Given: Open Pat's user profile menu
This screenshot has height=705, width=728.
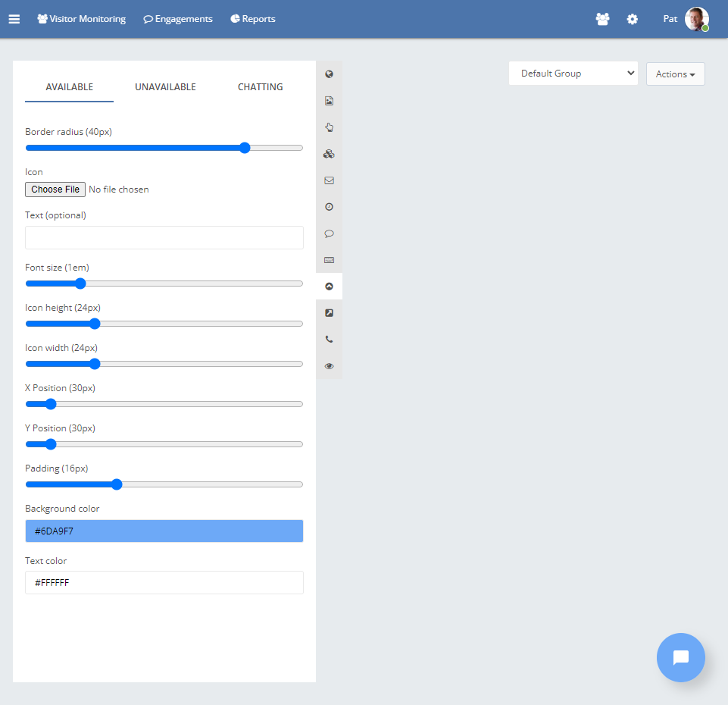Looking at the screenshot, I should (686, 19).
